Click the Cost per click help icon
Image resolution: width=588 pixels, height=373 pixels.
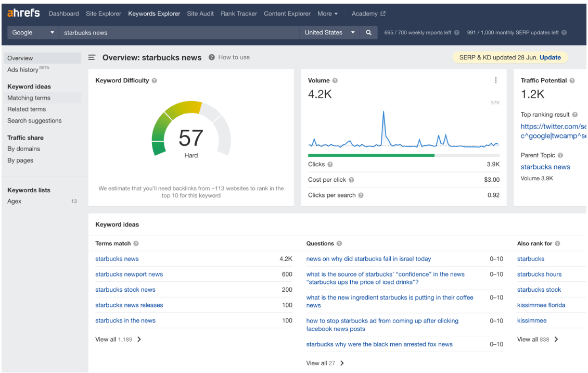pyautogui.click(x=351, y=180)
